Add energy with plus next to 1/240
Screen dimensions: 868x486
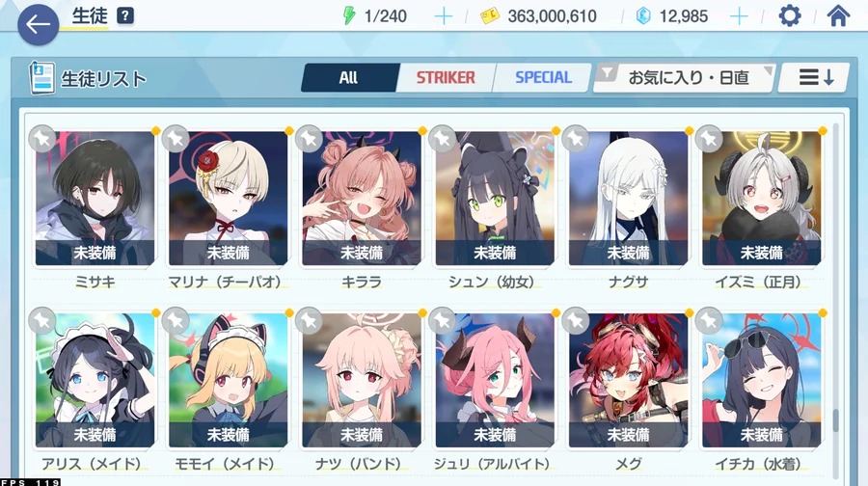point(444,16)
